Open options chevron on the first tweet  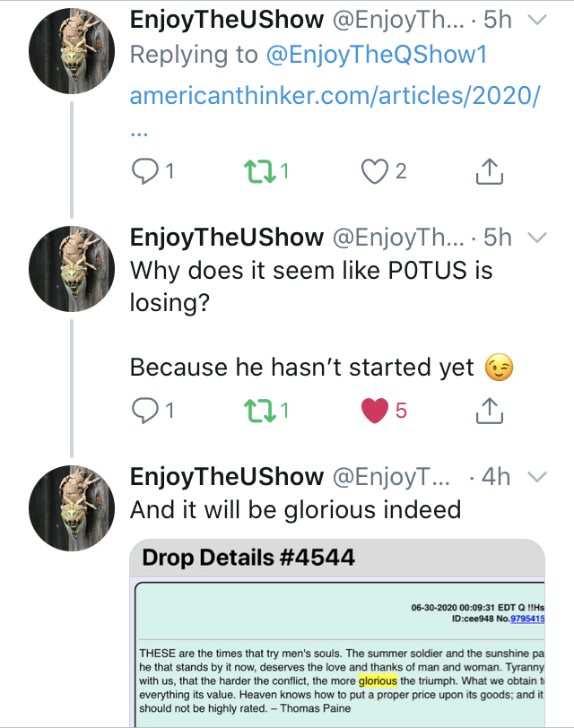537,20
